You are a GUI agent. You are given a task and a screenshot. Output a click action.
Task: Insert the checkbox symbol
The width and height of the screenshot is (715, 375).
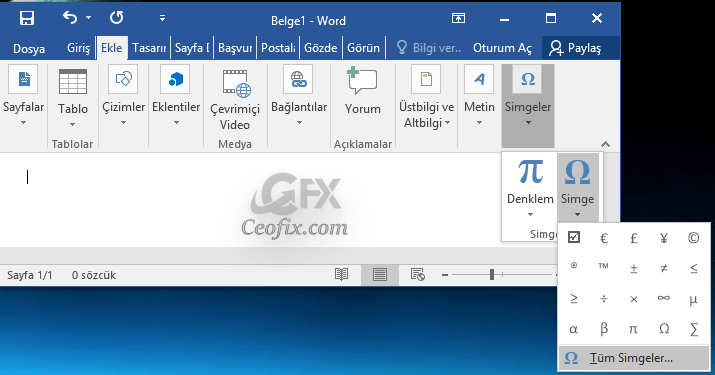pyautogui.click(x=574, y=237)
